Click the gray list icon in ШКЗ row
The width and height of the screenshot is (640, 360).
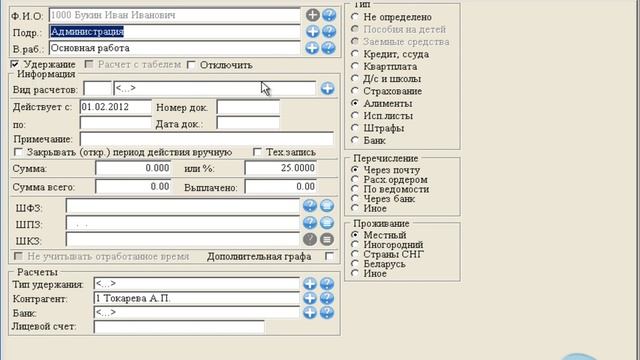pyautogui.click(x=327, y=239)
